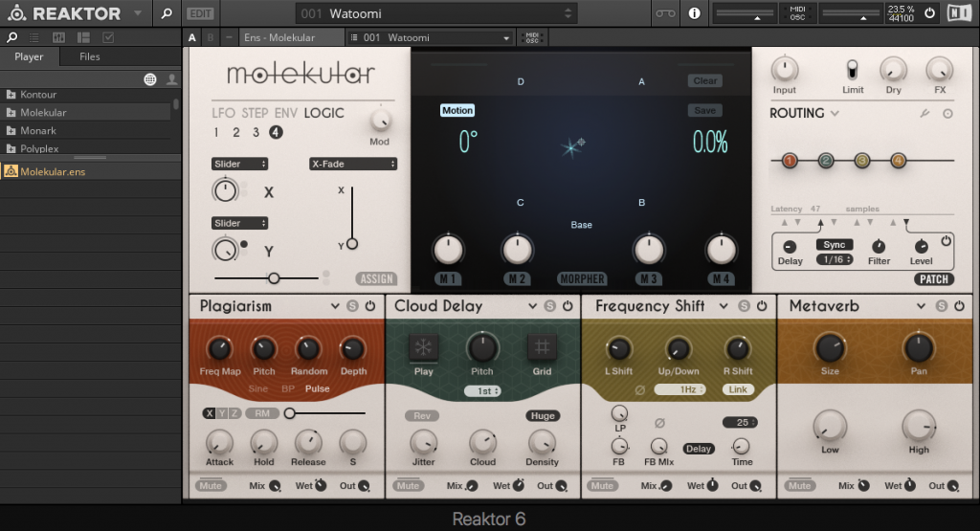Solo the Cloud Delay effect with S

pyautogui.click(x=550, y=305)
